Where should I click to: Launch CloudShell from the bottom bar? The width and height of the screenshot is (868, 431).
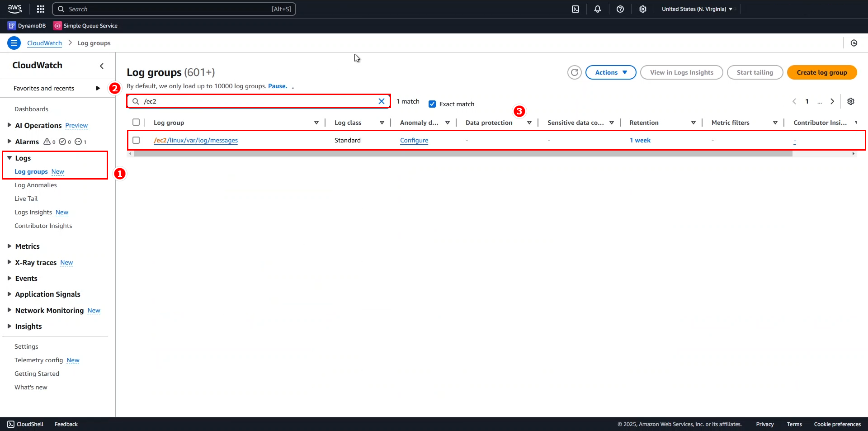click(25, 424)
